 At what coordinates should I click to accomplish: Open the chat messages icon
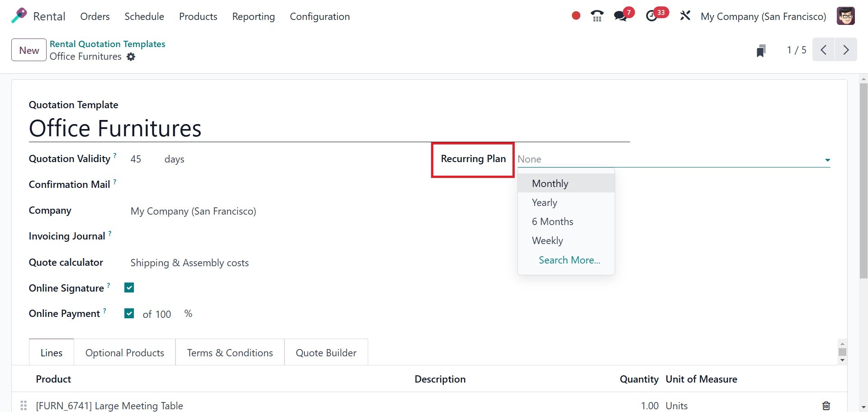point(621,16)
